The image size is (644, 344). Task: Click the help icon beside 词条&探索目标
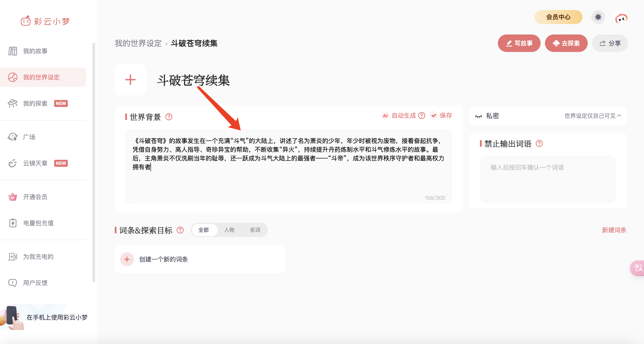(x=180, y=230)
